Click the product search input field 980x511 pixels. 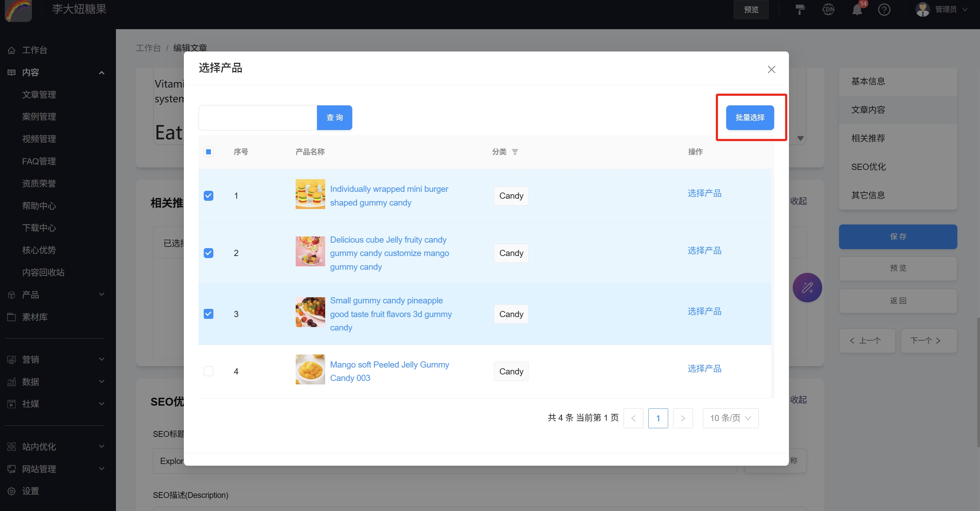click(x=258, y=118)
